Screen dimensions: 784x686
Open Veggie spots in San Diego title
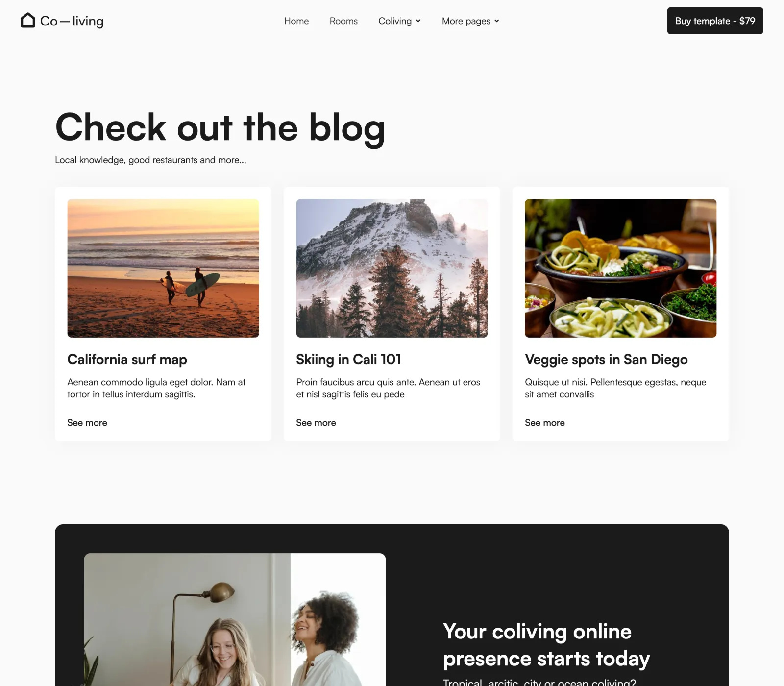pos(606,360)
